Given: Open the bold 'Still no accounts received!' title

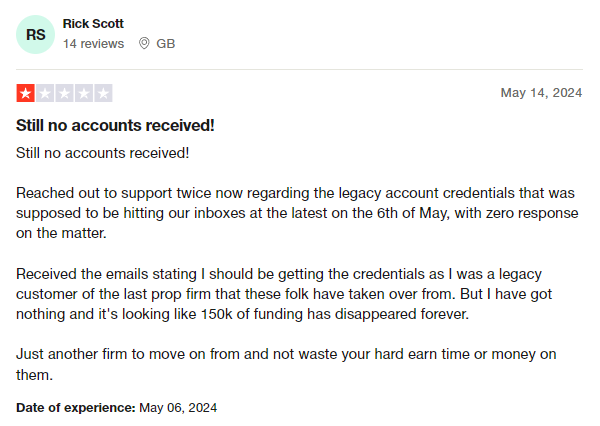Looking at the screenshot, I should point(115,126).
